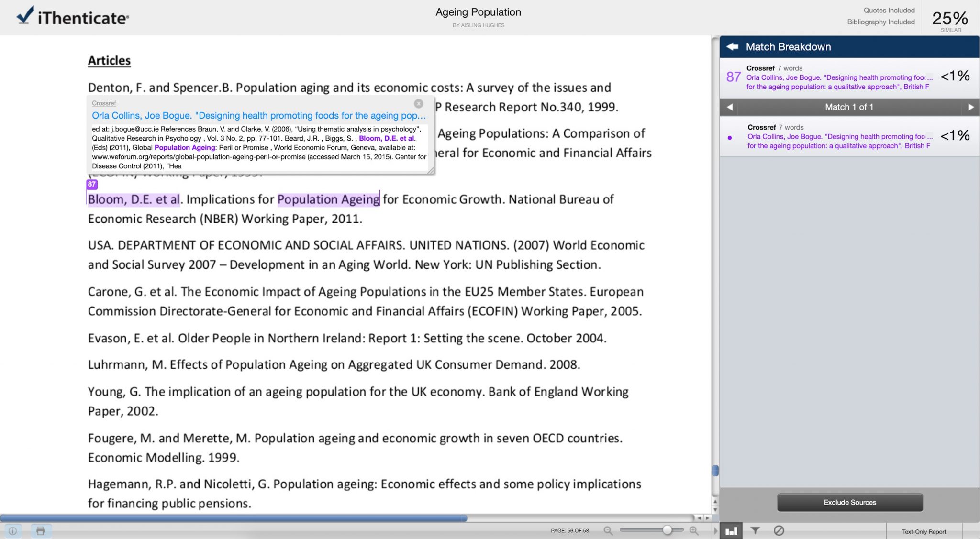Click the purple 87 match marker badge
The height and width of the screenshot is (539, 980).
92,184
